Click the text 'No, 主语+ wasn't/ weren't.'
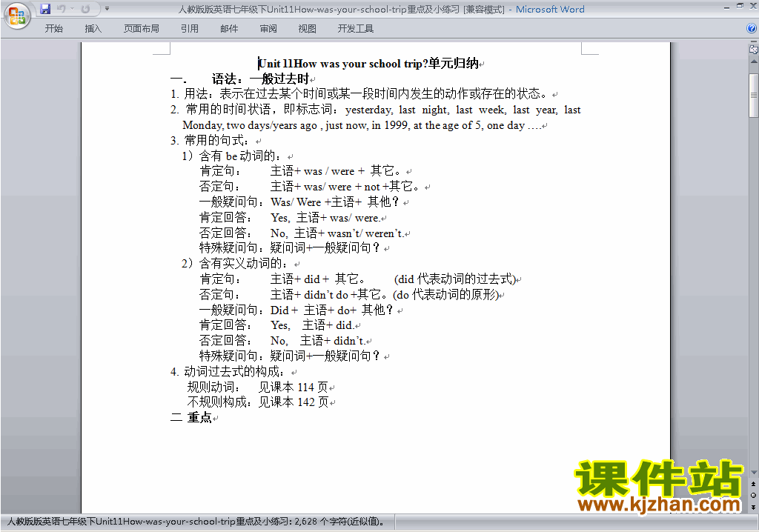 337,233
